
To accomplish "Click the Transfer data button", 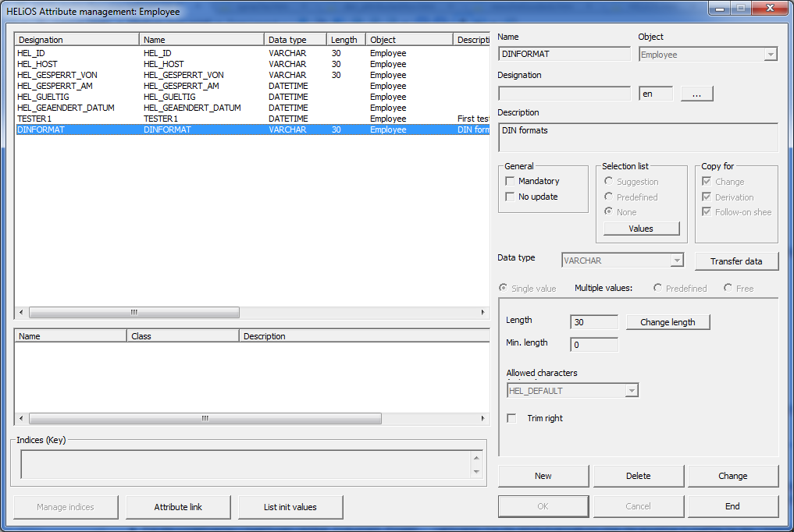I will pos(732,261).
